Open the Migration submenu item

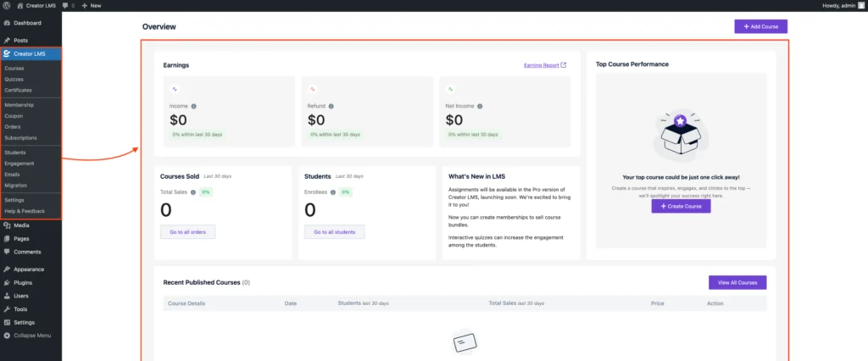point(15,185)
